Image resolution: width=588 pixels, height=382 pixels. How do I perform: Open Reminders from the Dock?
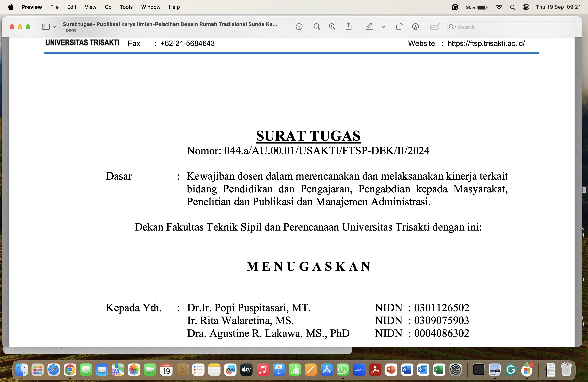(x=198, y=369)
